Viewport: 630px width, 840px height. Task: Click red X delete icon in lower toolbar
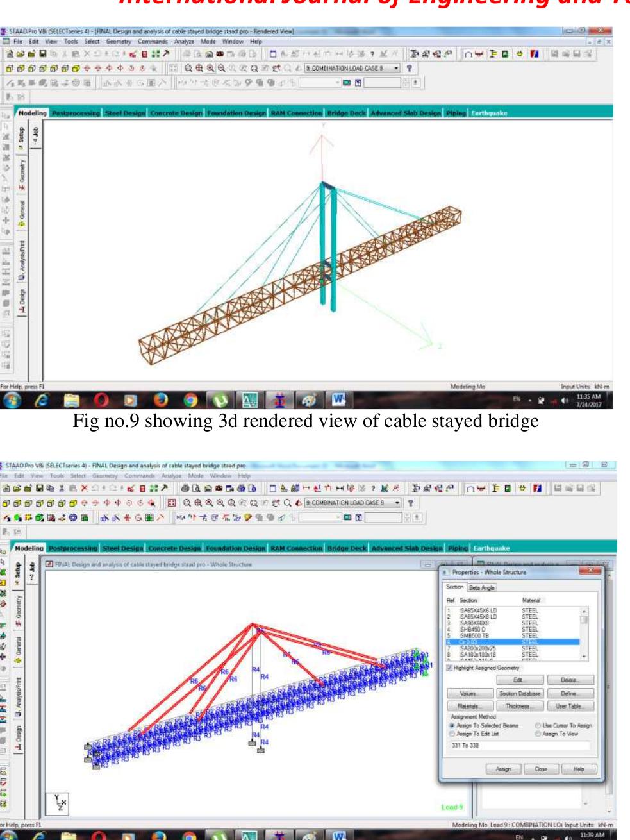point(84,489)
